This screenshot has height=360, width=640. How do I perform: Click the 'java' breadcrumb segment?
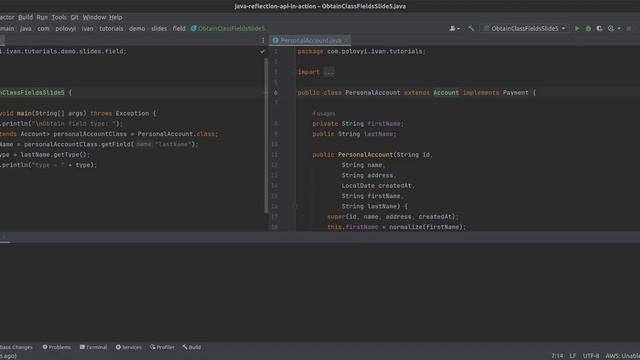click(26, 29)
